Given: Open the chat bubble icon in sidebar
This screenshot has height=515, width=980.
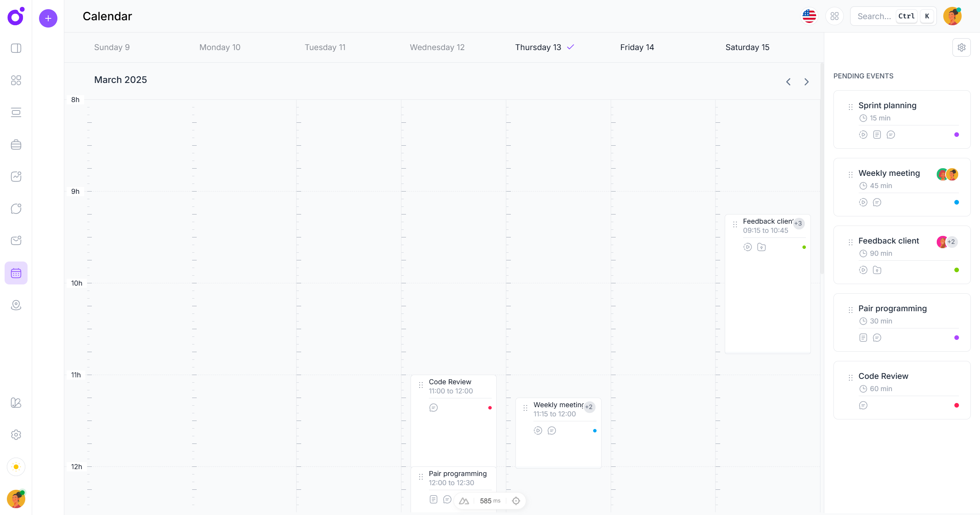Looking at the screenshot, I should coord(16,208).
